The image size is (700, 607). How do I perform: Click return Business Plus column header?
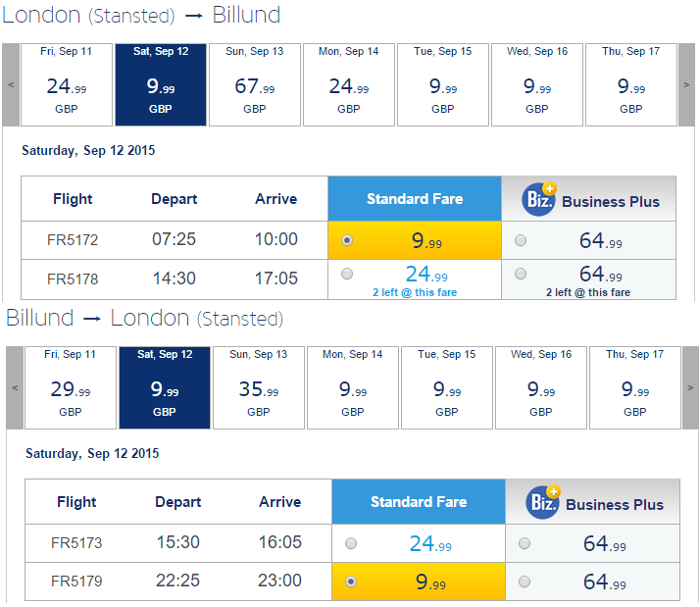[592, 502]
